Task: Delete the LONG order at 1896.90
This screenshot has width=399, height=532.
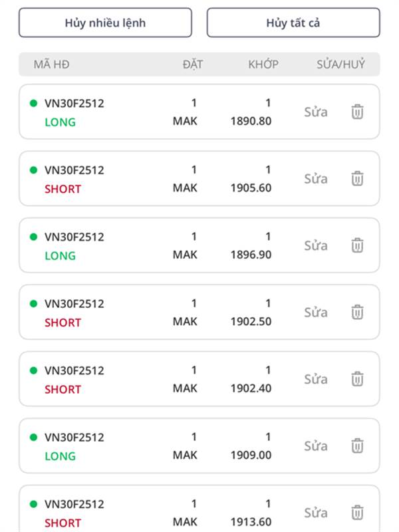Action: point(357,245)
